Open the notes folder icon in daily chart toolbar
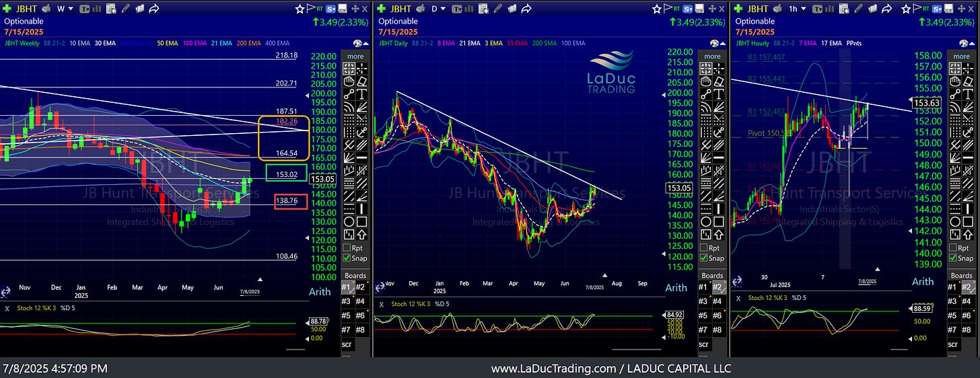This screenshot has height=378, width=980. click(512, 9)
